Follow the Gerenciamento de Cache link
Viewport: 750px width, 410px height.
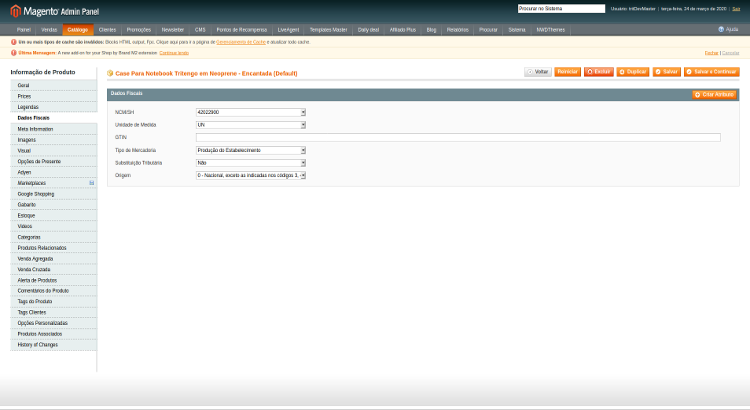coord(241,42)
